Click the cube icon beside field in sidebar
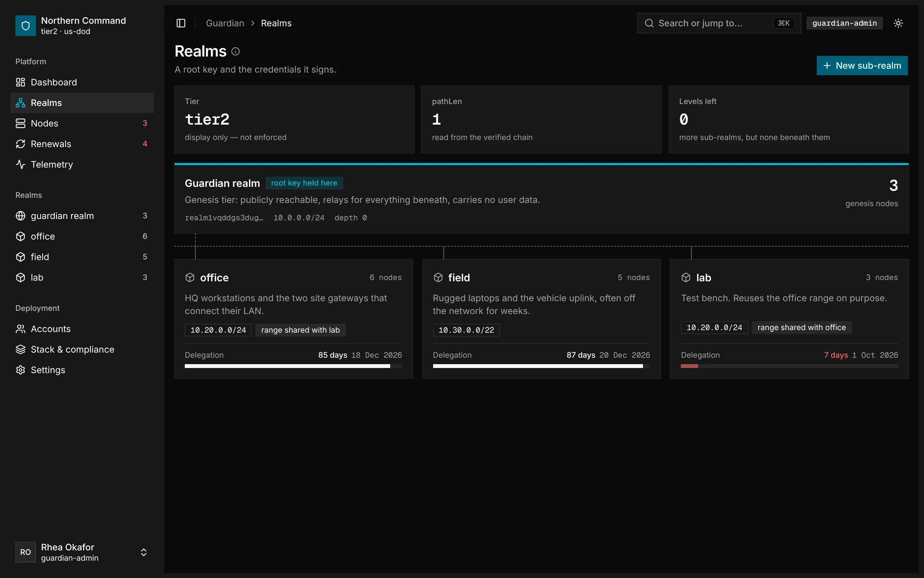The image size is (924, 578). [21, 257]
